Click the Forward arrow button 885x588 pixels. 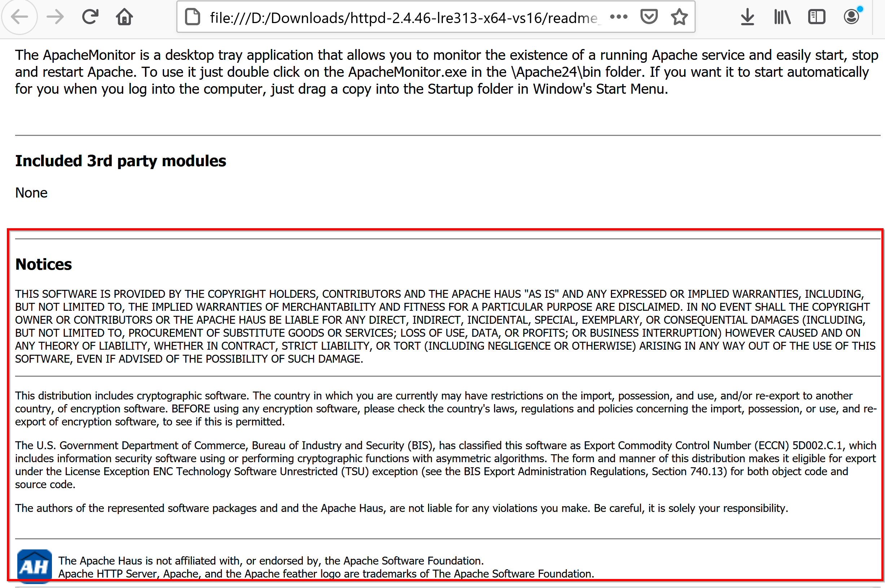[x=55, y=17]
